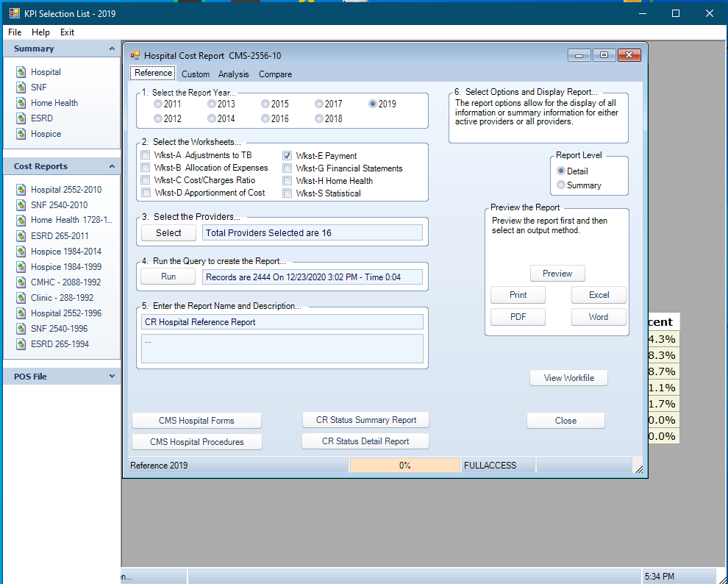Viewport: 728px width, 584px height.
Task: Click the Hospital 2552-2010 report icon
Action: coord(21,190)
